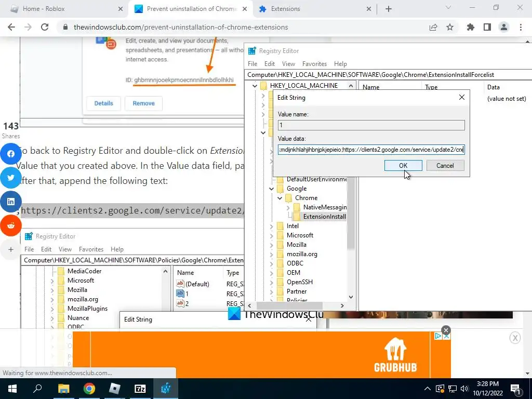
Task: Open the notification center icon
Action: 515,389
